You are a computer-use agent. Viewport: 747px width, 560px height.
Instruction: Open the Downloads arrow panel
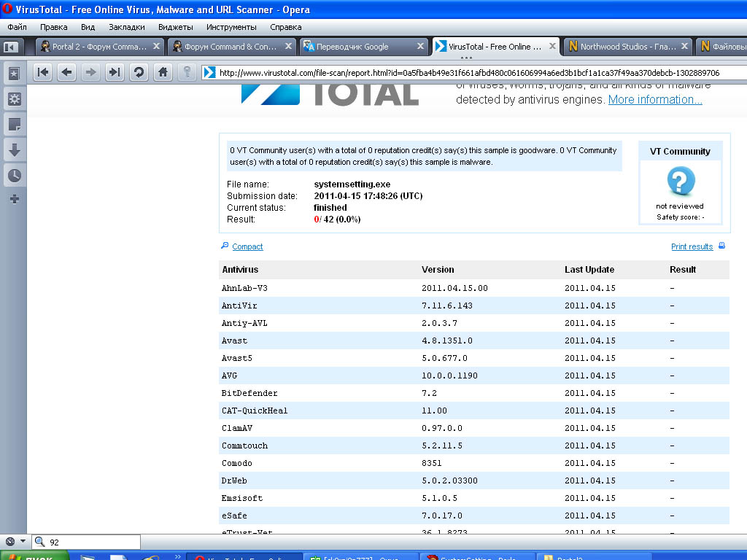15,150
